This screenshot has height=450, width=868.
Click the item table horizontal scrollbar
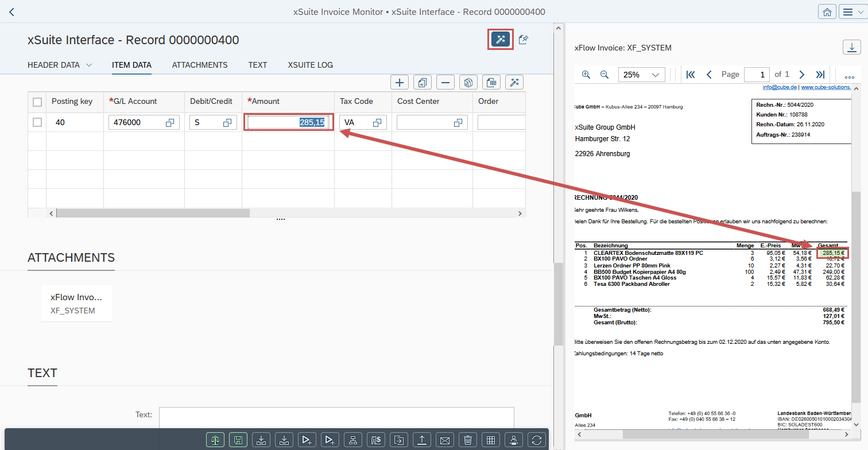tap(153, 213)
